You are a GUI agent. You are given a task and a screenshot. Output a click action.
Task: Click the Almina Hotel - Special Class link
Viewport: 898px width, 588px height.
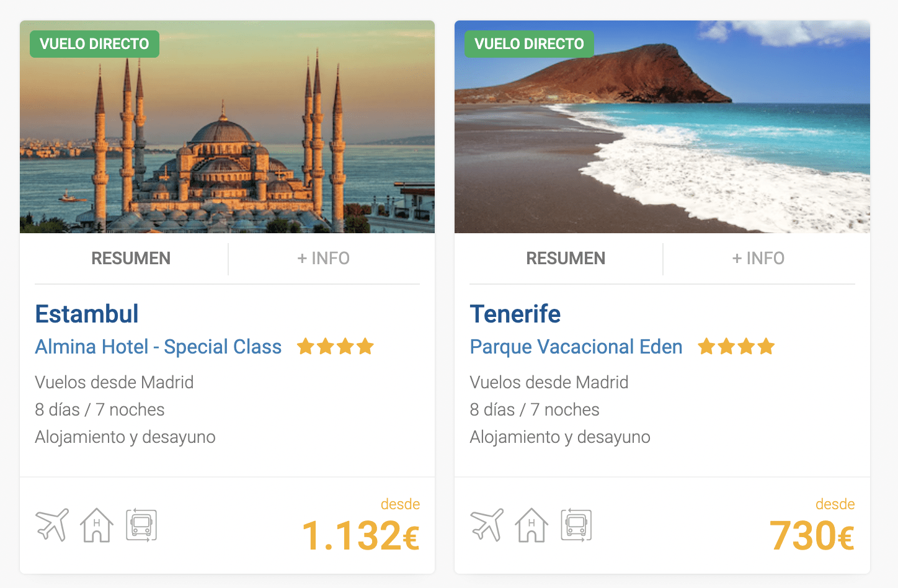[x=158, y=347]
